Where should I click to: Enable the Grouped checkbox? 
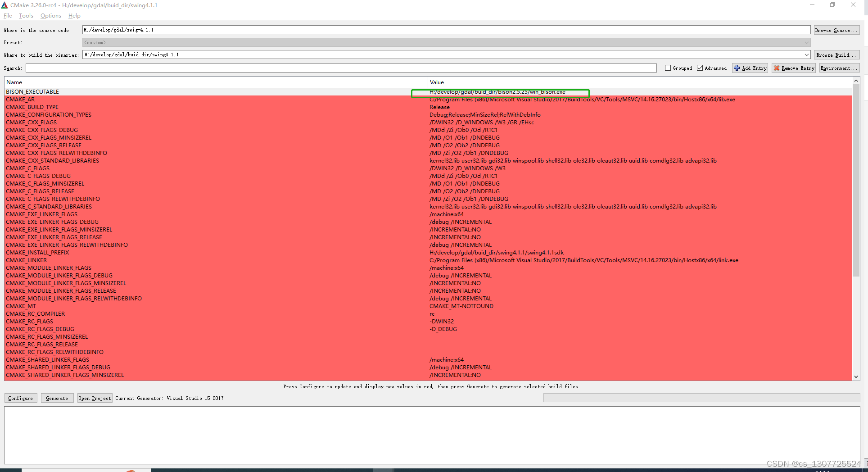[x=668, y=68]
